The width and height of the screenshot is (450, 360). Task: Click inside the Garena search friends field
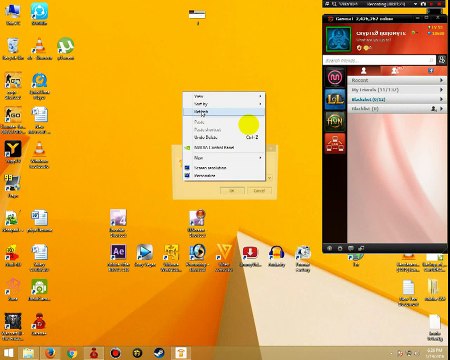(x=379, y=60)
